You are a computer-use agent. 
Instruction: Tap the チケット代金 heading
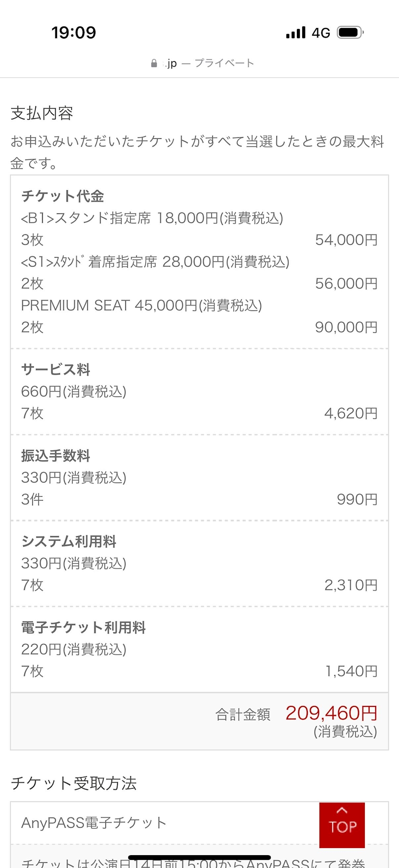point(62,196)
